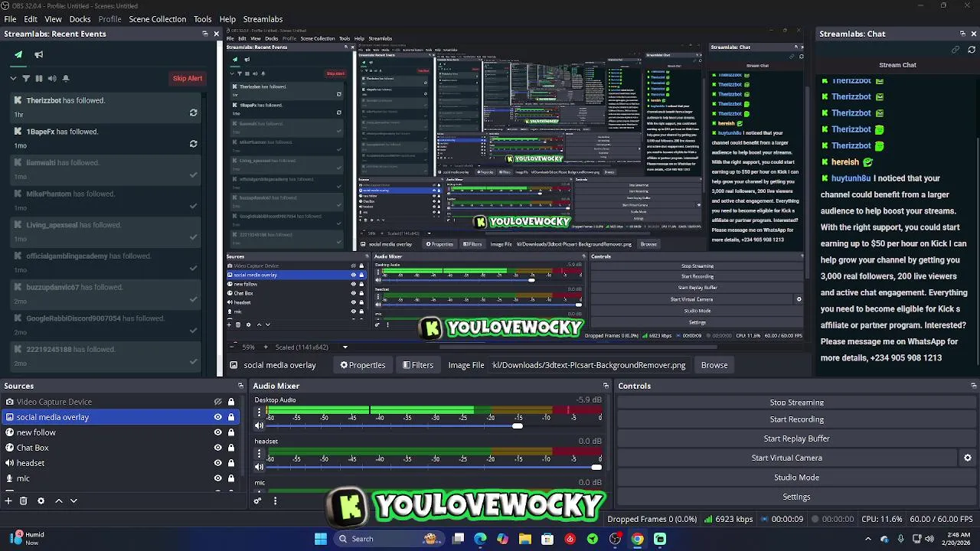
Task: Open Google Chrome from the taskbar
Action: click(637, 539)
